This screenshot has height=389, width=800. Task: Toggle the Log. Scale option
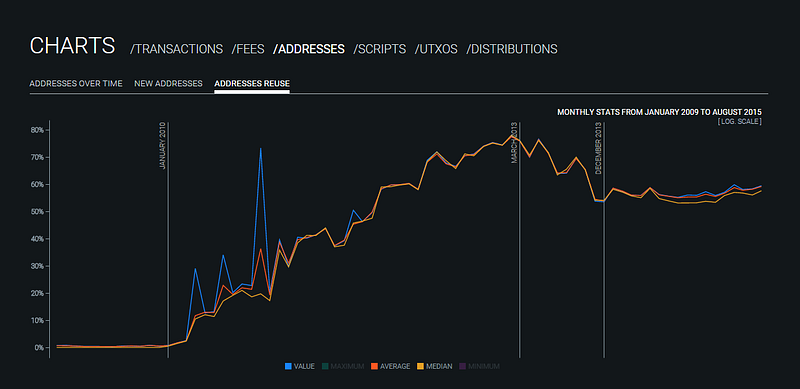pos(739,121)
